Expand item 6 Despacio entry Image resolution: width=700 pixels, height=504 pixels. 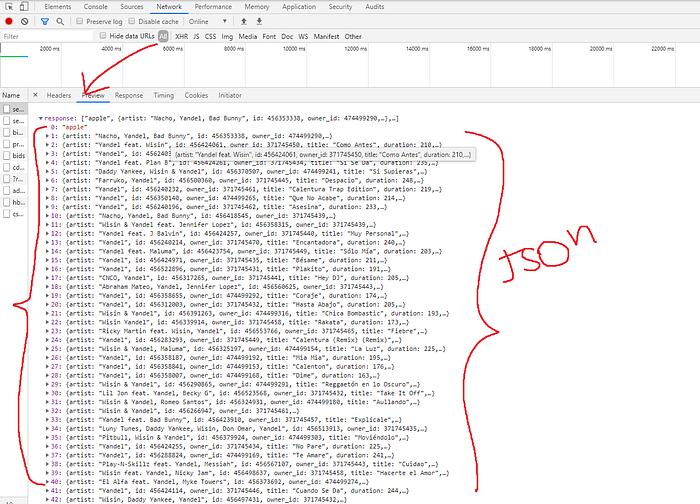click(x=47, y=180)
